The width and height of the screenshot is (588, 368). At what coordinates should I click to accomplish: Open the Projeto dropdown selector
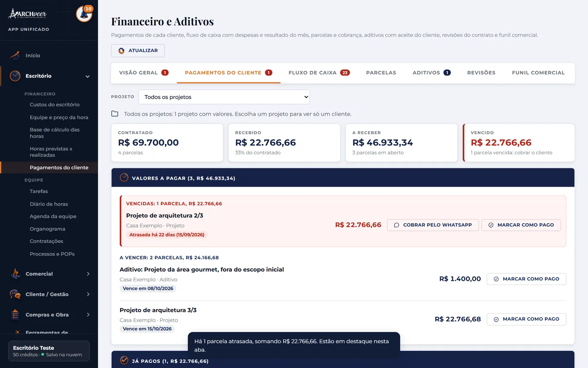[x=224, y=97]
